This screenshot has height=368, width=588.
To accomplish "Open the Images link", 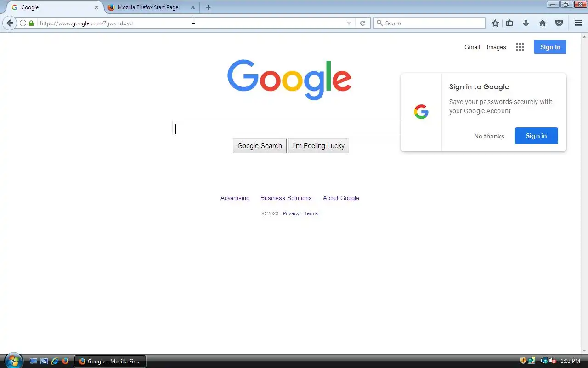I will 496,47.
